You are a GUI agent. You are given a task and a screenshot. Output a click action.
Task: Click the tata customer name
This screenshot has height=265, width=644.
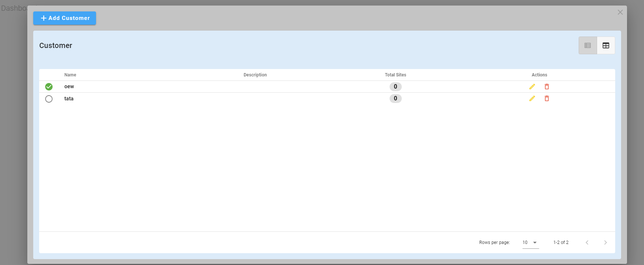pos(69,99)
